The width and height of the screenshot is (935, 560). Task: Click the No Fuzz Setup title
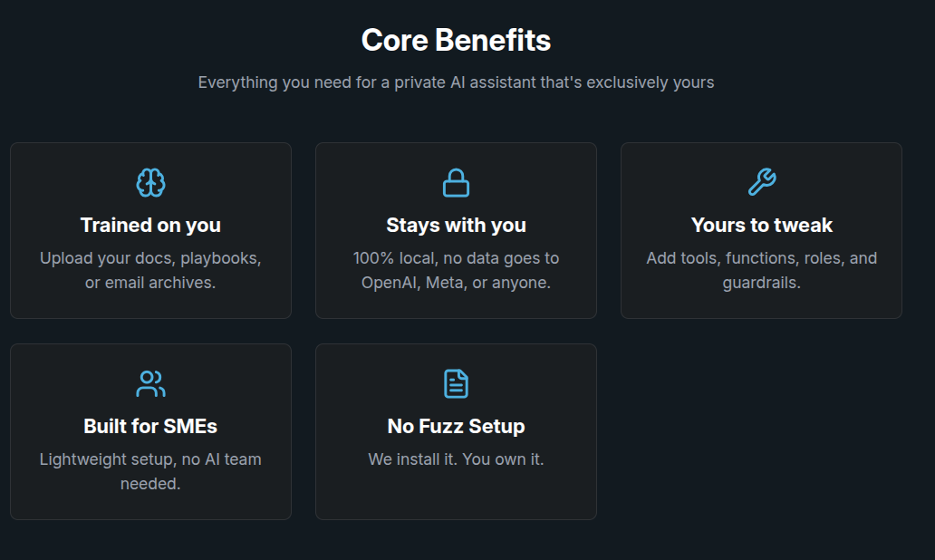click(456, 426)
